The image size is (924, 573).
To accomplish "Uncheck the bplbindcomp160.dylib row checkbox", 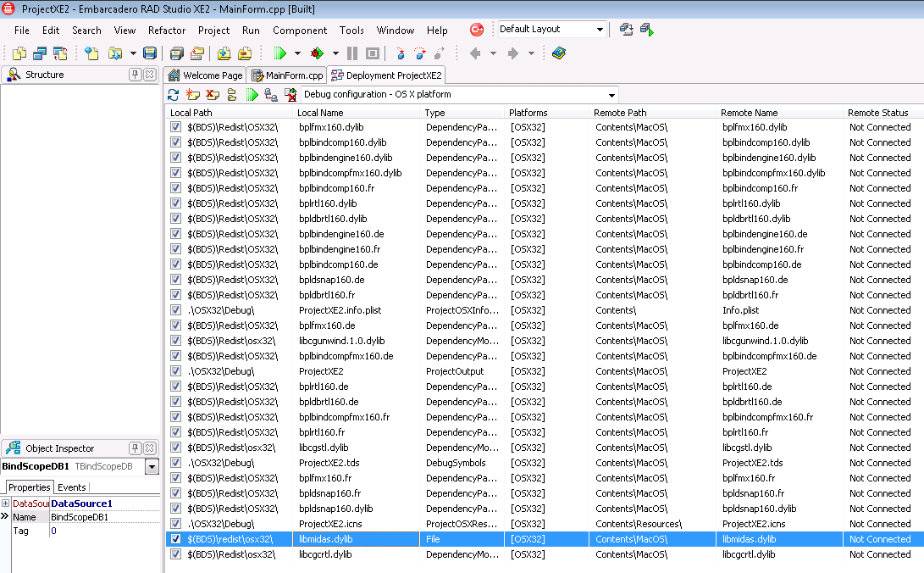I will [x=175, y=142].
